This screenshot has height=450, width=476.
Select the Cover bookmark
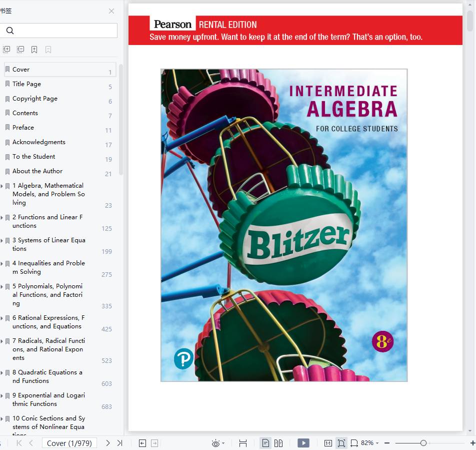60,70
